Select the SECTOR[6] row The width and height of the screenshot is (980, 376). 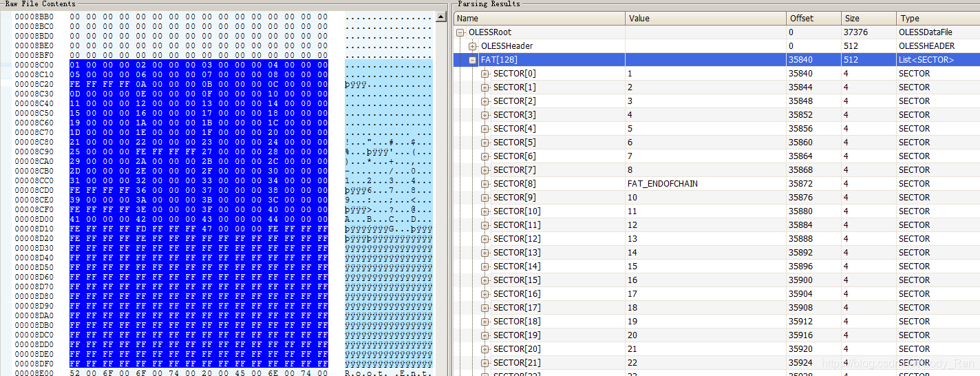[717, 156]
